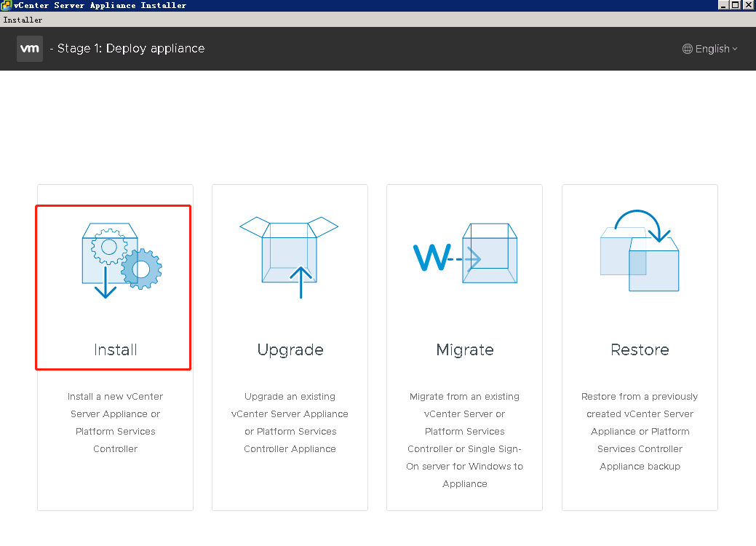Click 'Install a new vCenter' description text
This screenshot has height=546, width=756.
click(115, 397)
